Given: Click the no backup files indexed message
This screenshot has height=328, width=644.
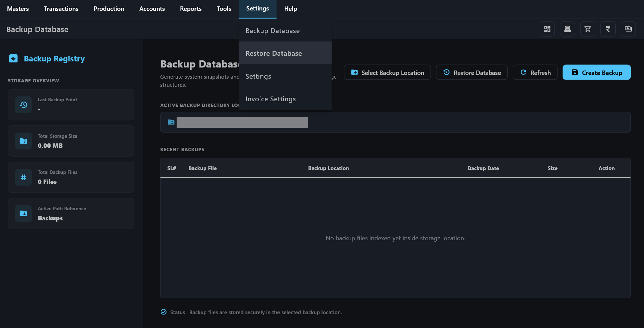Looking at the screenshot, I should pos(395,238).
